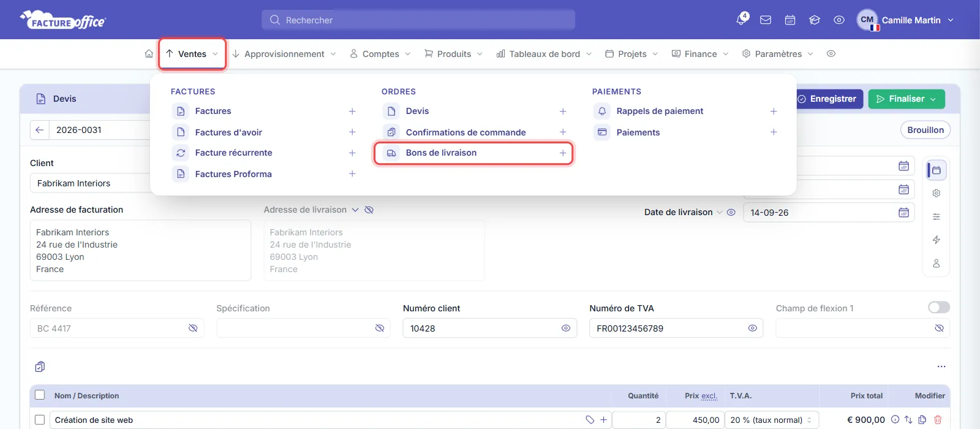The width and height of the screenshot is (980, 429).
Task: Open Camille Martin user menu
Action: (905, 20)
